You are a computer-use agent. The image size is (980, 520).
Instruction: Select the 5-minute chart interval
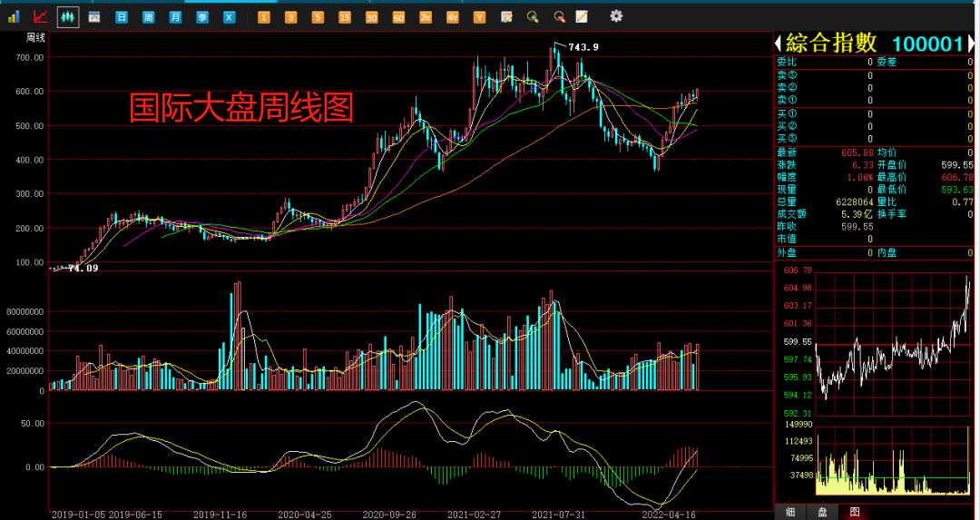click(x=318, y=17)
